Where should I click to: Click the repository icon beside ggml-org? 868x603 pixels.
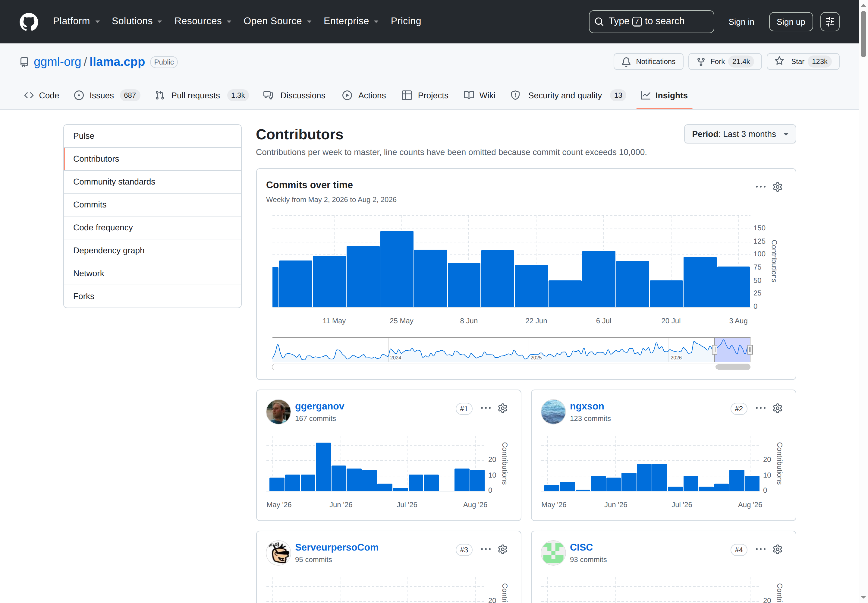[x=24, y=62]
